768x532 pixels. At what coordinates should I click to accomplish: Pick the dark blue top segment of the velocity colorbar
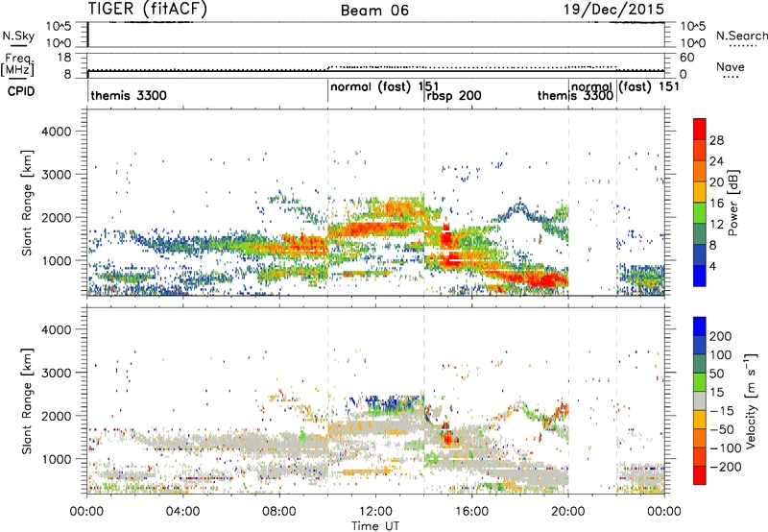700,326
